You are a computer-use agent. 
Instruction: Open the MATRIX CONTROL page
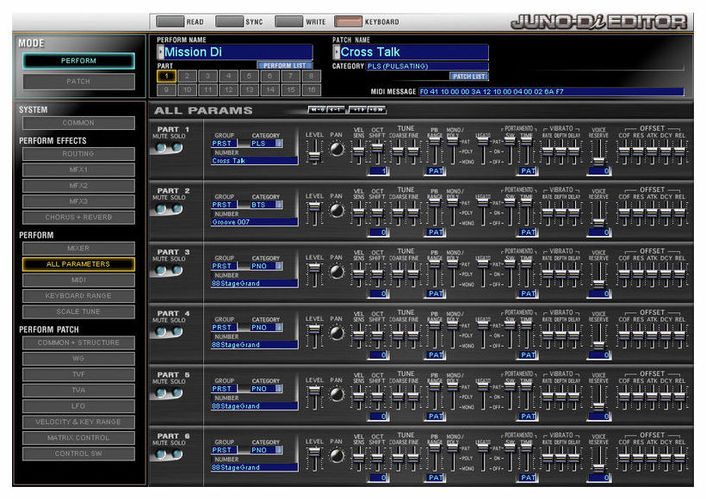pyautogui.click(x=78, y=437)
